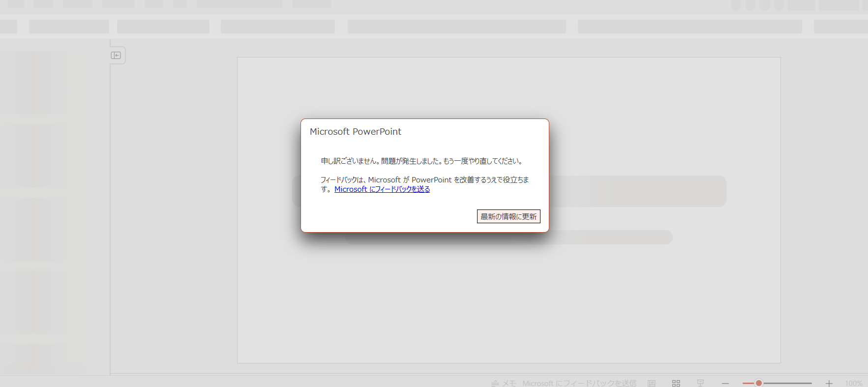Viewport: 868px width, 387px height.
Task: Click the Microsoft PowerPoint dialog title
Action: [356, 131]
